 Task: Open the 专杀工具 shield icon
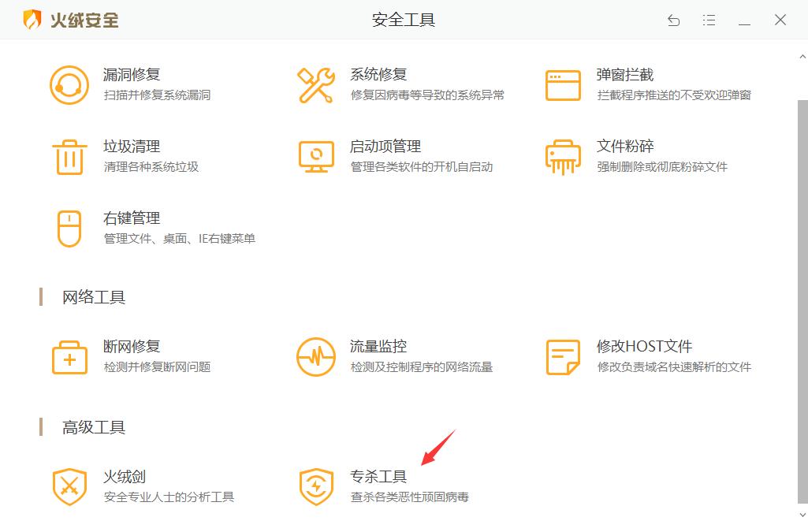pos(315,485)
